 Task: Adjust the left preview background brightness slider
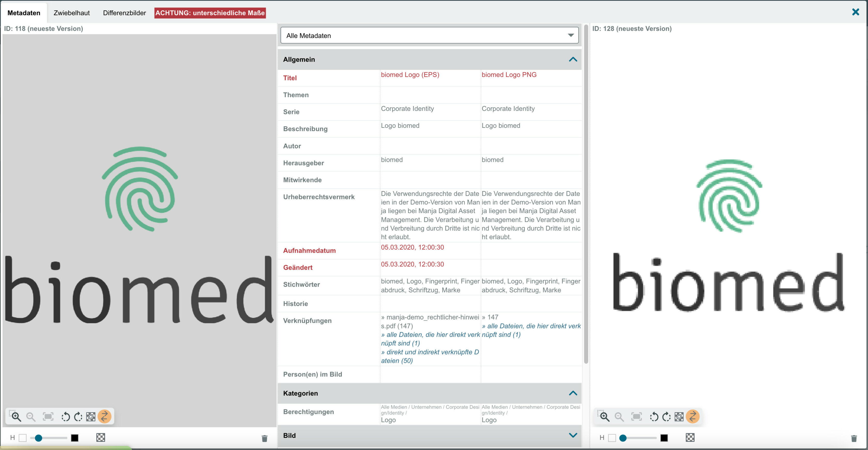tap(49, 438)
